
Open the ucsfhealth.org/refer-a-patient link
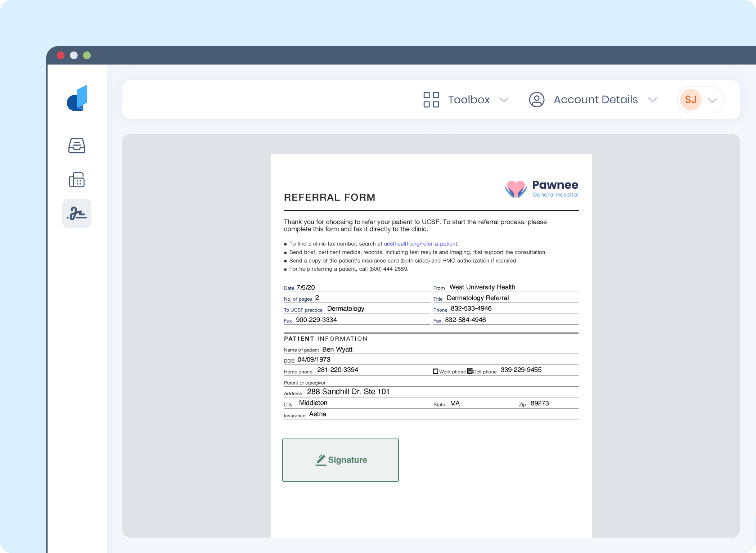[420, 244]
